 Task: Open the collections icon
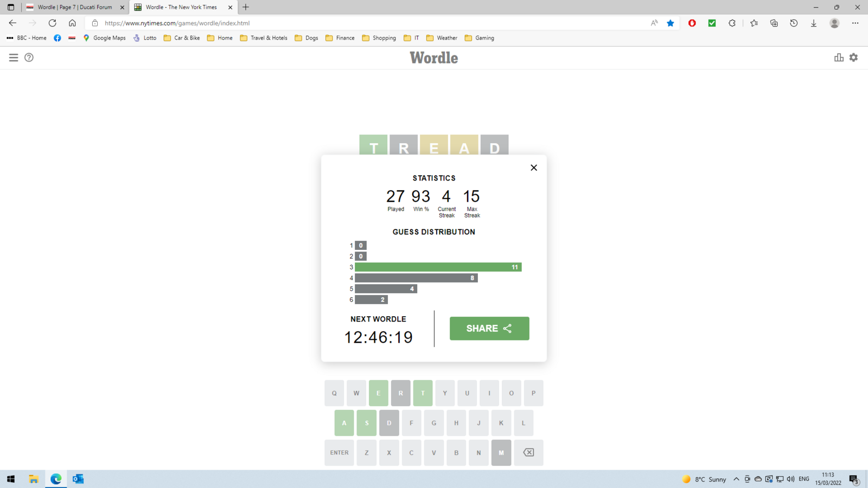tap(774, 23)
